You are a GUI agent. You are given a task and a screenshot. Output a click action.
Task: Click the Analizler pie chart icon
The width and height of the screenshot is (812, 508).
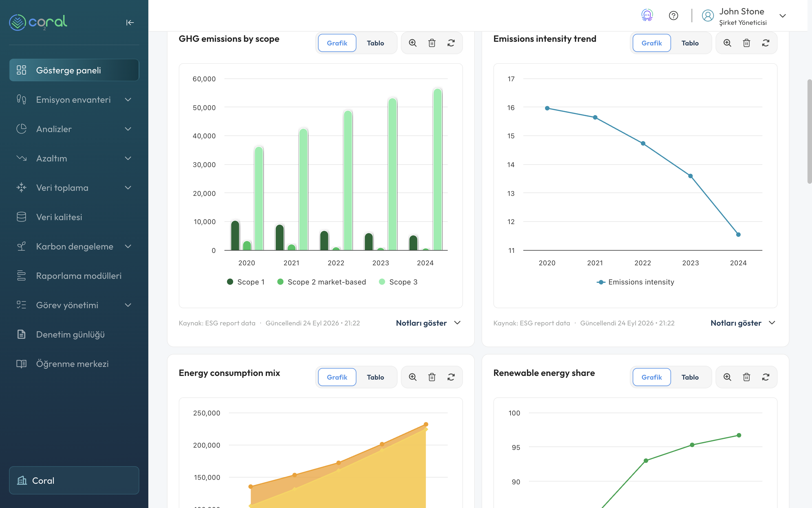click(x=21, y=129)
